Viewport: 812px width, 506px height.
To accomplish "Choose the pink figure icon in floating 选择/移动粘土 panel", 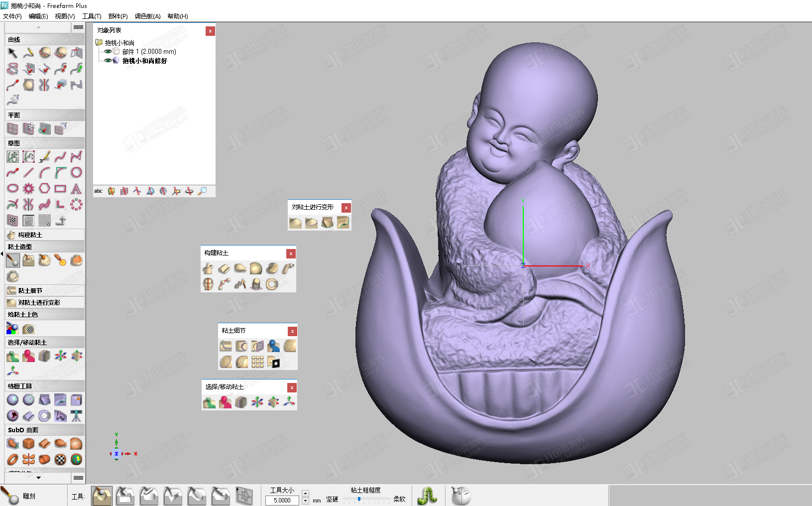I will point(226,402).
